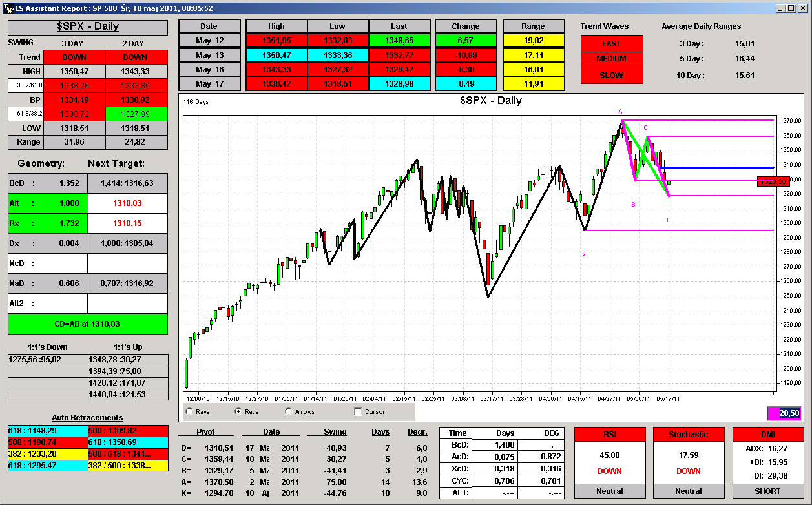
Task: Click the application icon in the title bar
Action: [7, 8]
